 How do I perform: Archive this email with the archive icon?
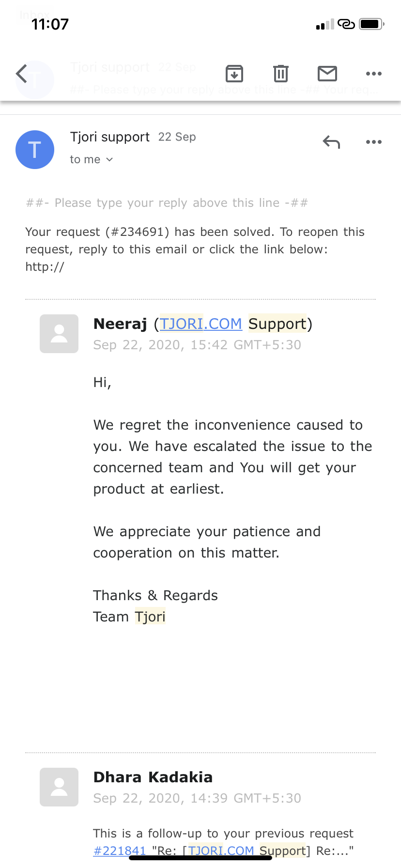(x=234, y=74)
